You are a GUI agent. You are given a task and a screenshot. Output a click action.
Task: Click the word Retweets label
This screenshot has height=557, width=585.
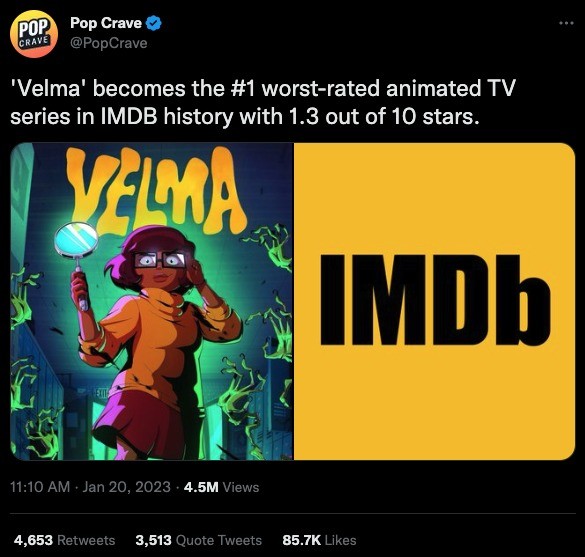(x=87, y=540)
